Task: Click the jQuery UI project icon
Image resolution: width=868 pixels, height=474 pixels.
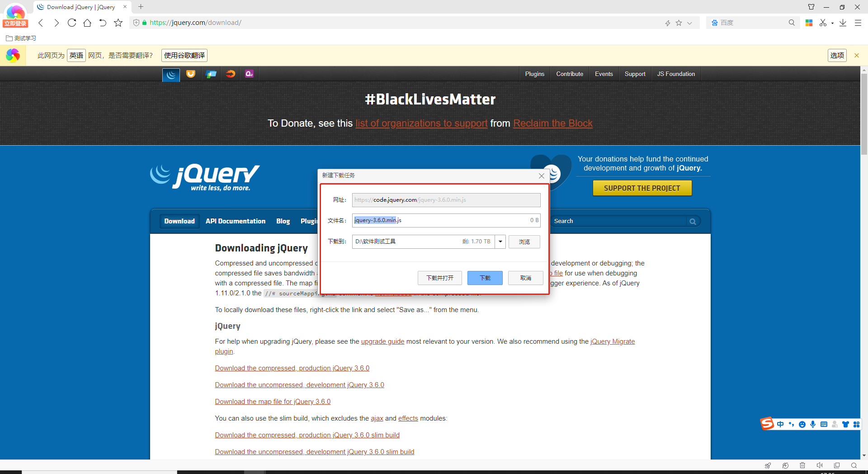Action: coord(191,74)
